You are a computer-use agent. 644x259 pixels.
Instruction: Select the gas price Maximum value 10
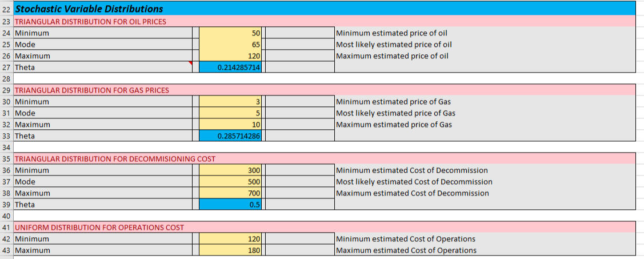(230, 125)
